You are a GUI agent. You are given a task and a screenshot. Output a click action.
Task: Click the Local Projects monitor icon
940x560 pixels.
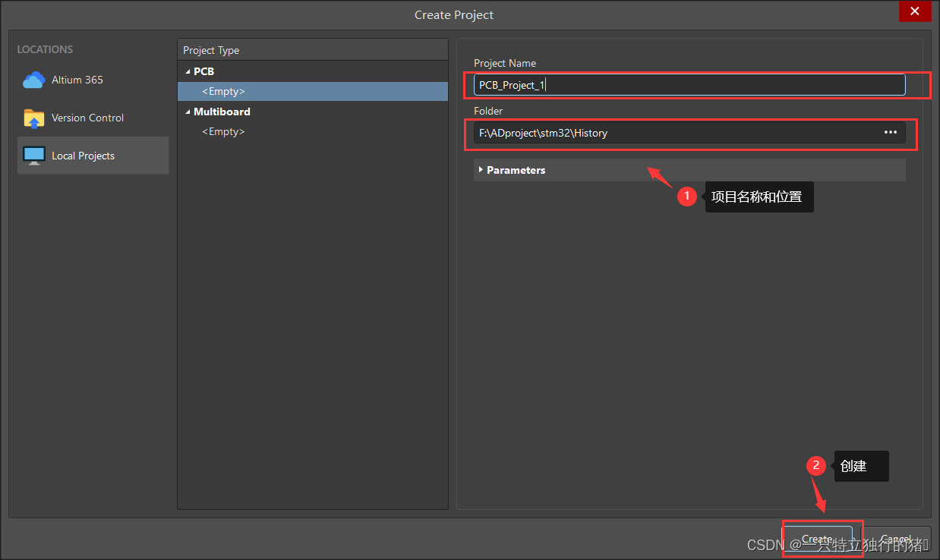pos(34,156)
